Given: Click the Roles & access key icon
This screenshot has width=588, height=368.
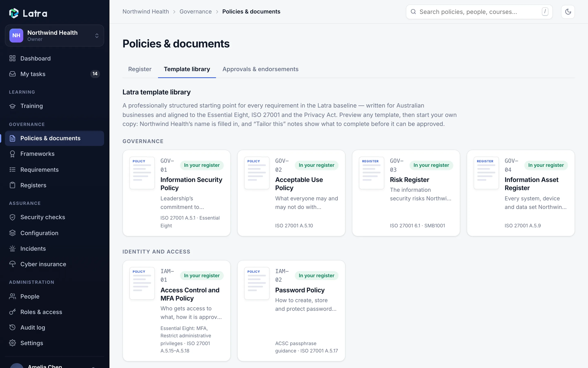Looking at the screenshot, I should [x=12, y=312].
